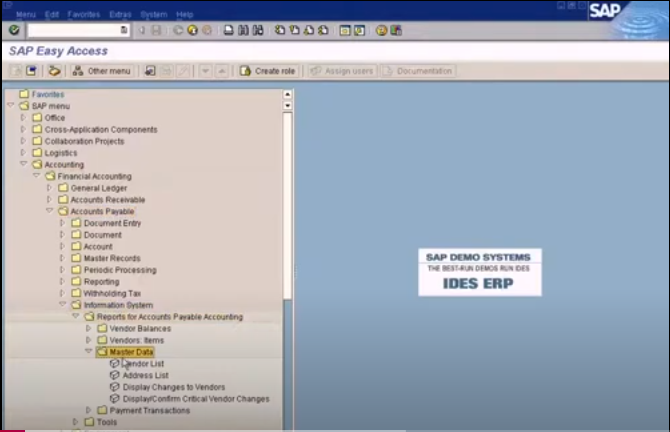The image size is (670, 432).
Task: Click the Find Next binoculars icon
Action: pyautogui.click(x=258, y=30)
